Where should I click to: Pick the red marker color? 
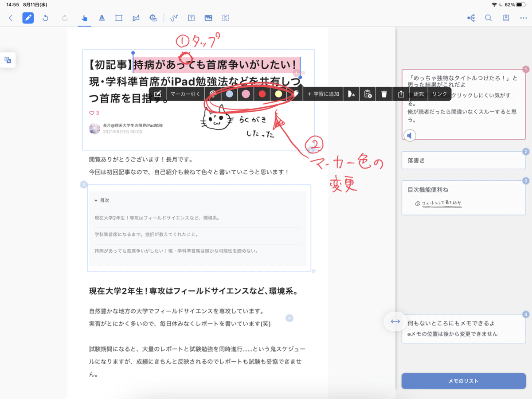pyautogui.click(x=262, y=94)
